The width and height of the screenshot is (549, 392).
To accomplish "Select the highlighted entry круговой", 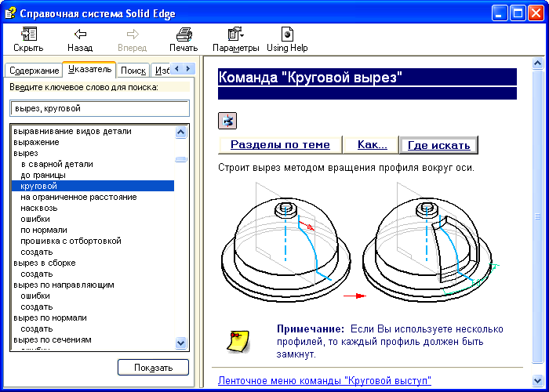I will point(93,186).
